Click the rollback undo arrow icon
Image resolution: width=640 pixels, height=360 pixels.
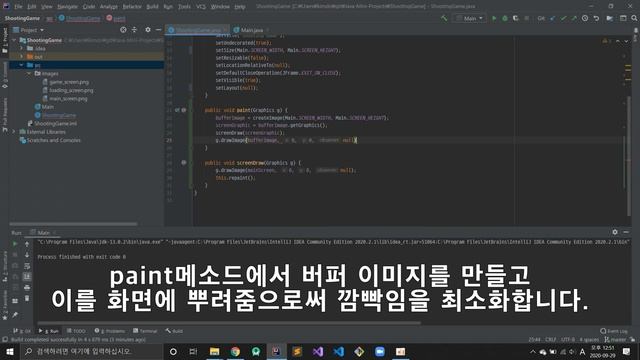point(596,18)
